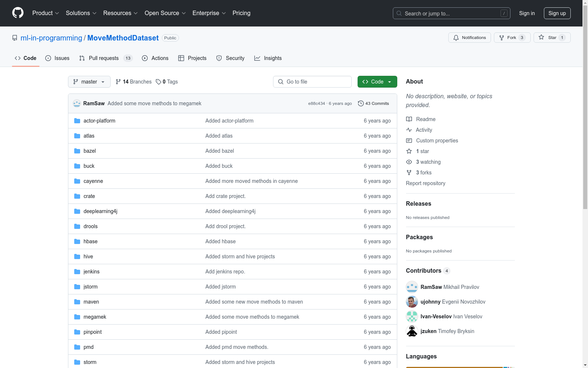The width and height of the screenshot is (588, 368).
Task: Click the Notifications button
Action: [470, 38]
